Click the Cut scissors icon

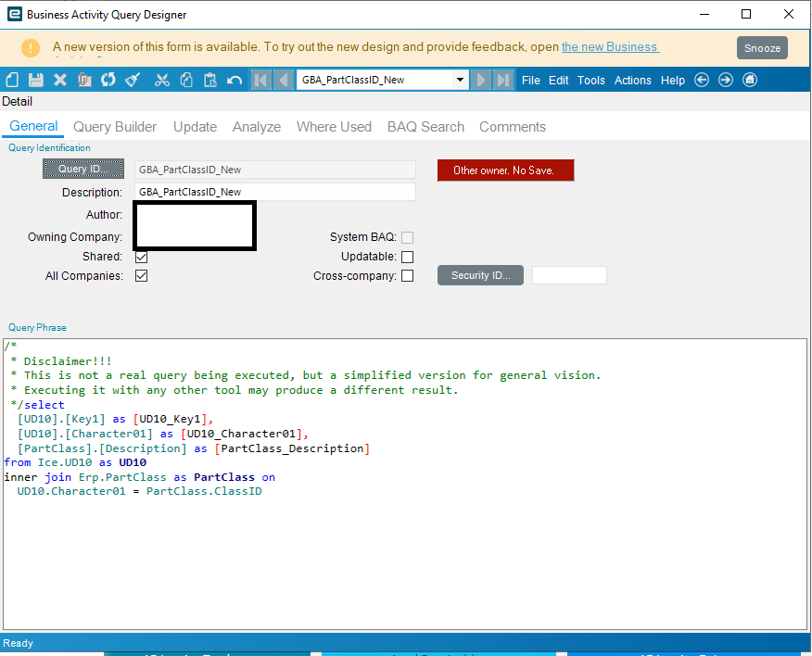(162, 80)
